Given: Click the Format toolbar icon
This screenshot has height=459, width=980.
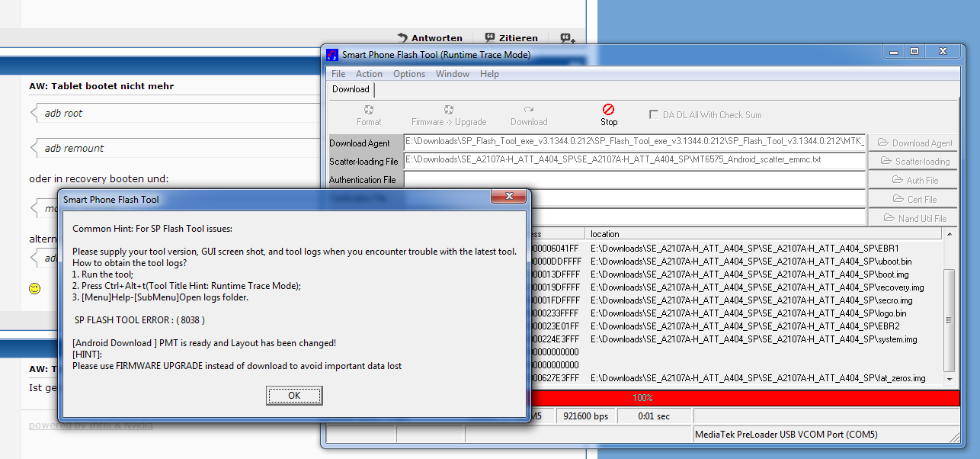Looking at the screenshot, I should (369, 116).
